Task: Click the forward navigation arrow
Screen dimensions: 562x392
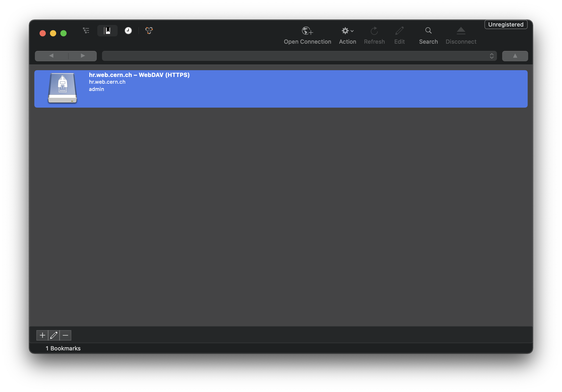Action: point(83,56)
